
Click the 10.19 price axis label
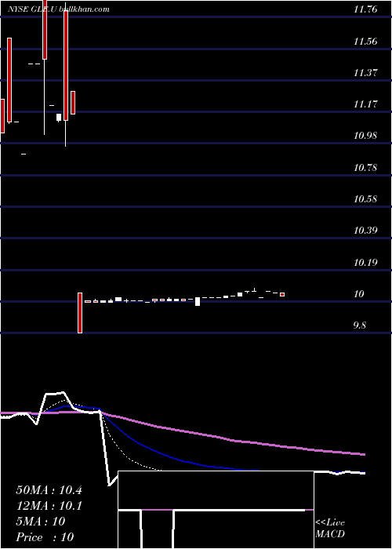point(365,262)
